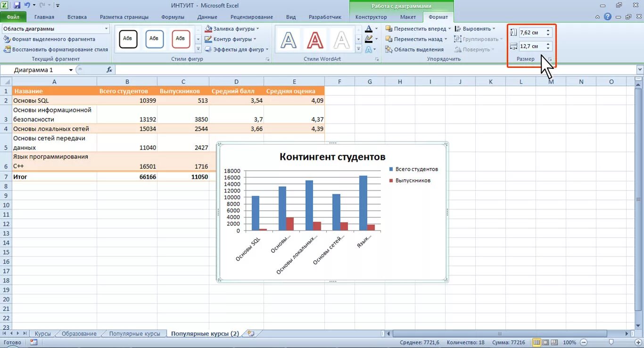This screenshot has width=644, height=348.
Task: Insert a new worksheet tab icon
Action: pos(251,333)
